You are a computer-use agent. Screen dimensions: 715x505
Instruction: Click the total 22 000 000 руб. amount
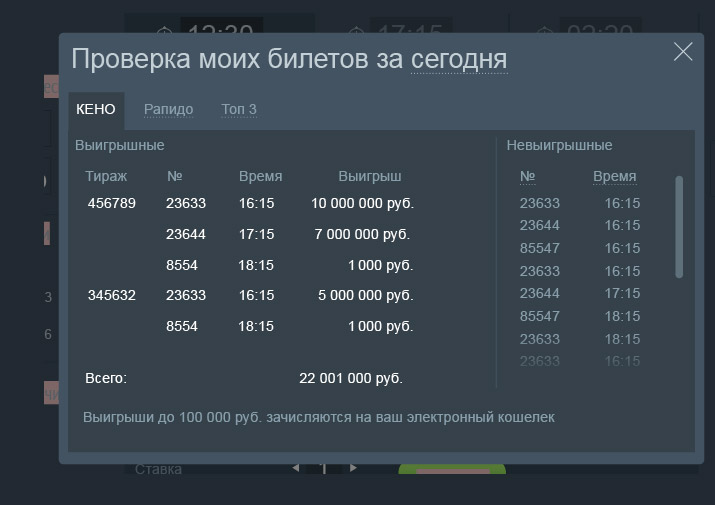coord(351,379)
